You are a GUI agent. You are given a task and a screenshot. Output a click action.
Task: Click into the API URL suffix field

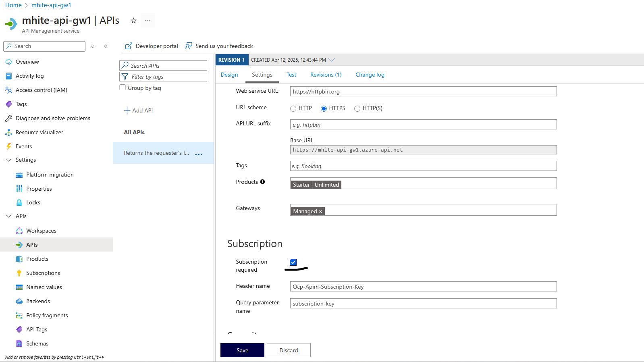(423, 125)
